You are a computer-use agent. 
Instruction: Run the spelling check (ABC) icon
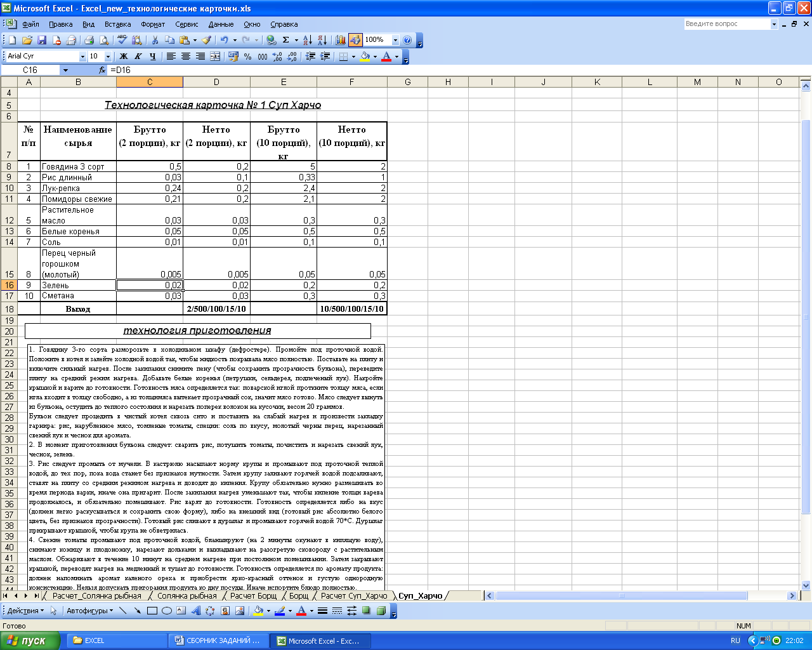coord(122,40)
